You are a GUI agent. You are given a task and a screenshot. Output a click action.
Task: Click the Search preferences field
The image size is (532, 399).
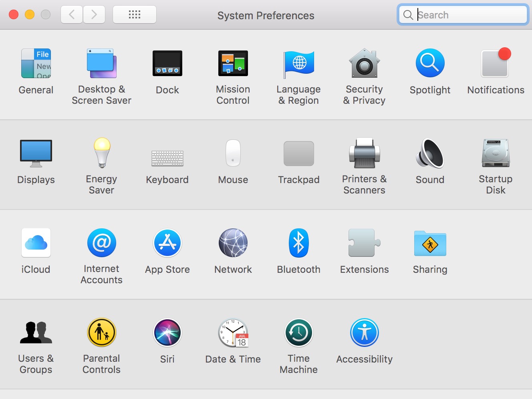click(x=463, y=15)
